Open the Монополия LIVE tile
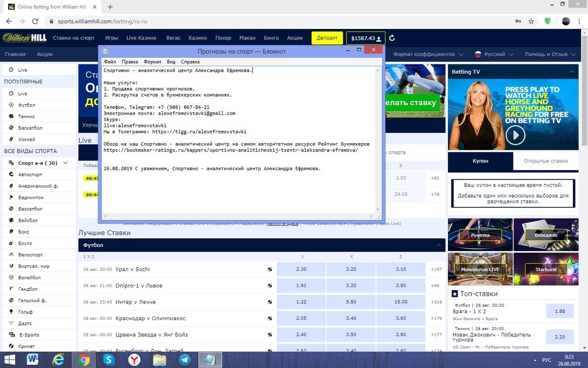Image resolution: width=588 pixels, height=368 pixels. coord(480,269)
